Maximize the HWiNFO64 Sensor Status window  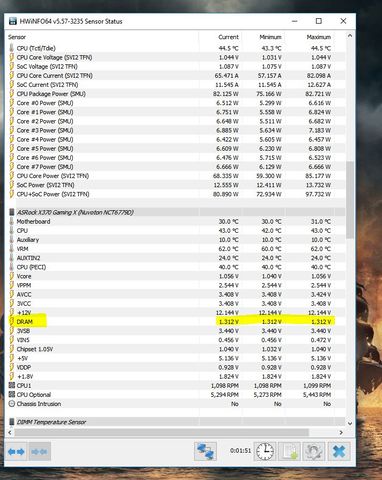click(x=319, y=21)
